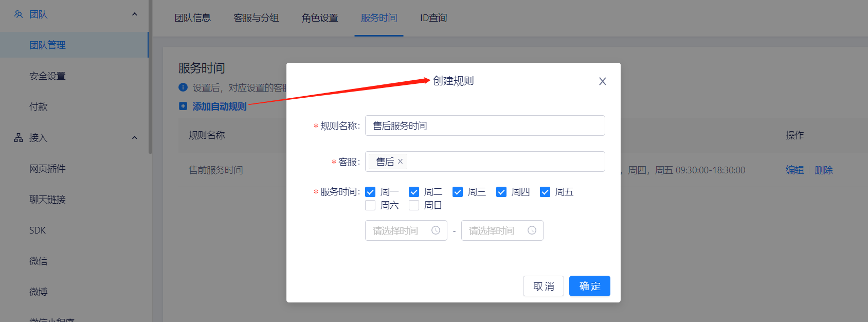This screenshot has width=868, height=322.
Task: Click 取消 to cancel rule creation
Action: 544,286
